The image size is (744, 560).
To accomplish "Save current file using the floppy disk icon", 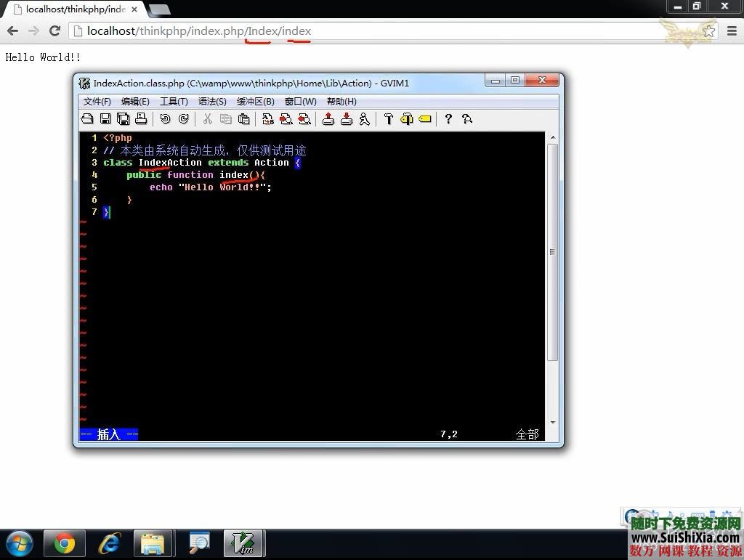I will (x=105, y=119).
